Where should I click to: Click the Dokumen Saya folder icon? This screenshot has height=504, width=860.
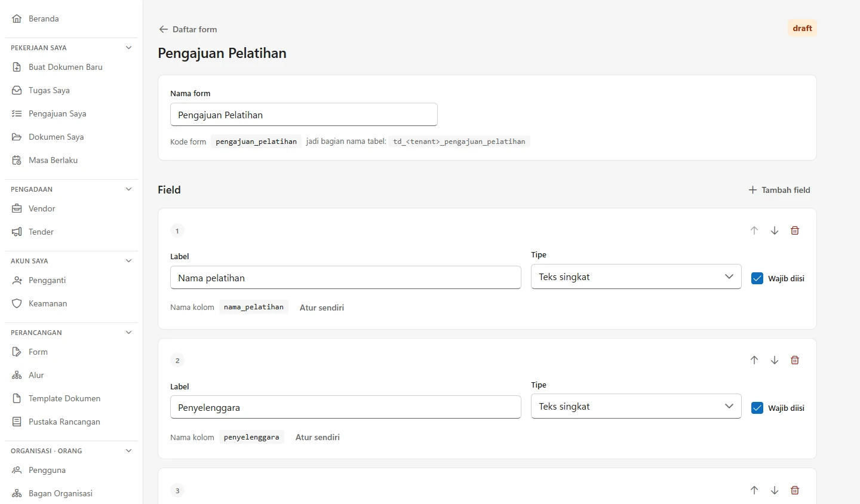[x=17, y=137]
